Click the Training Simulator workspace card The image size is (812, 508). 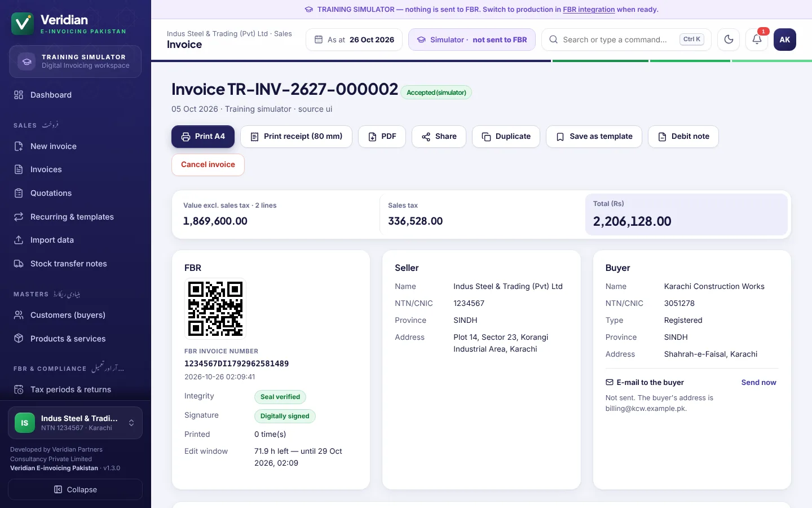[x=75, y=61]
